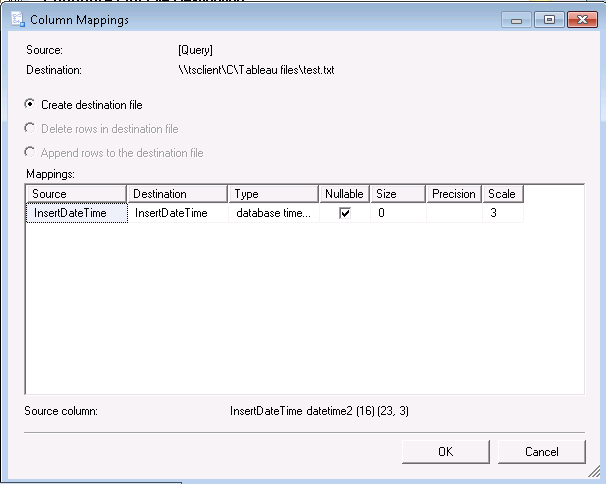Edit the Scale cell showing 3
The height and width of the screenshot is (484, 606).
click(502, 213)
